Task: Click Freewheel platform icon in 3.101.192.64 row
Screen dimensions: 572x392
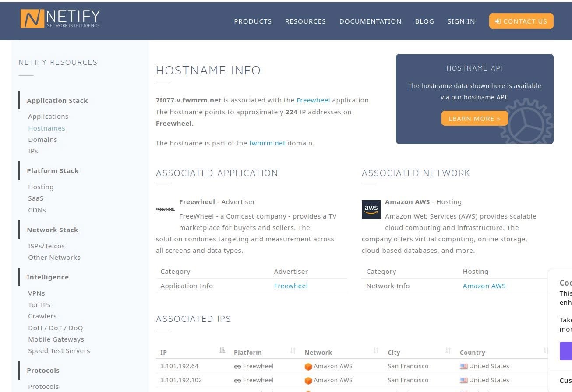Action: click(237, 367)
